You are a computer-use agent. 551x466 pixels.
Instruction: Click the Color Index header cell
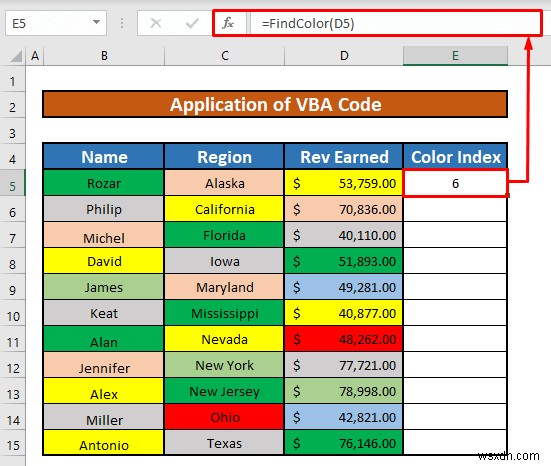click(455, 157)
